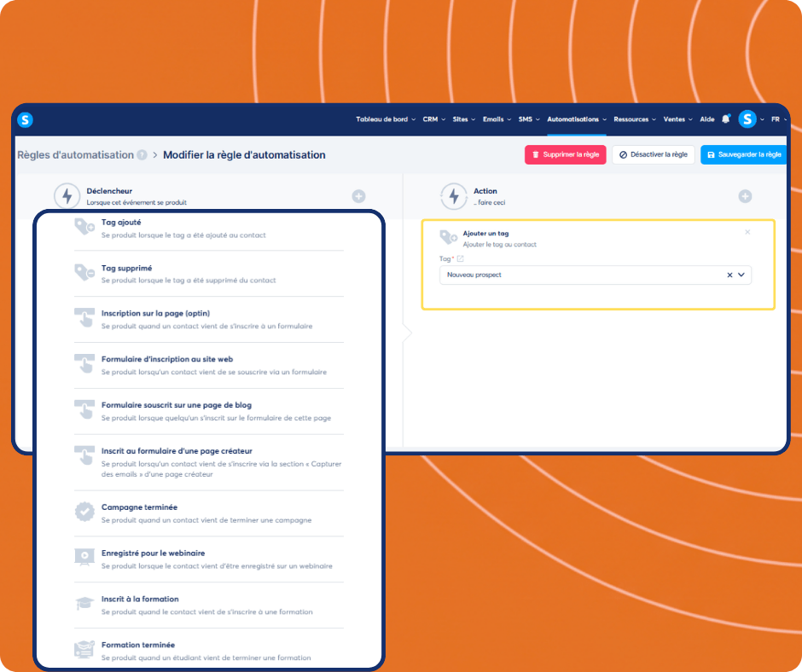The width and height of the screenshot is (802, 672).
Task: Click the Action lightning bolt icon
Action: [x=453, y=196]
